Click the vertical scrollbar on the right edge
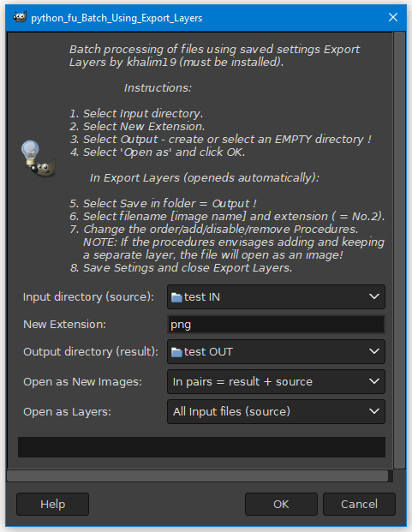Screen dimensions: 412x532 coord(399,250)
